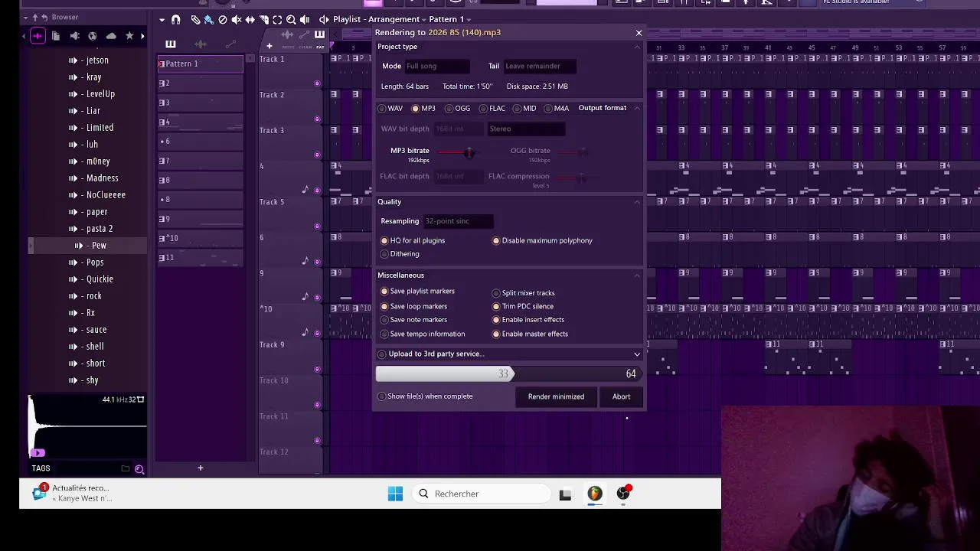Open the Browser plugin speaker tab icon

[x=74, y=36]
